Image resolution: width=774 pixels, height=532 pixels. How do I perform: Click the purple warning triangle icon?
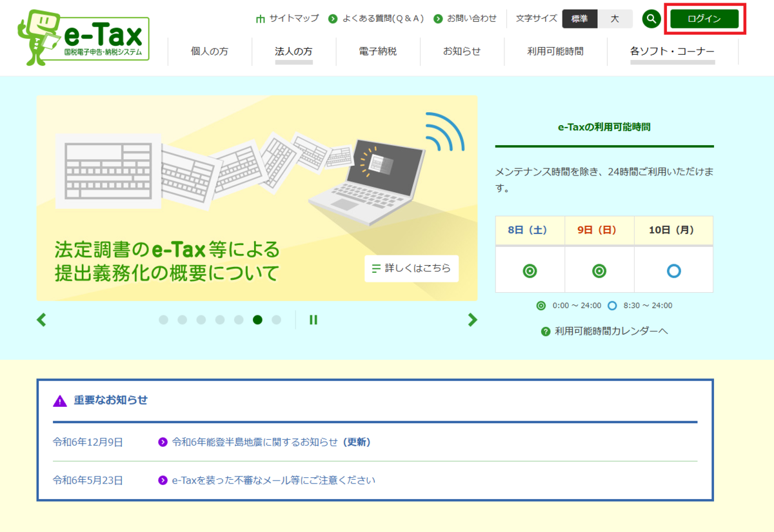[x=60, y=400]
